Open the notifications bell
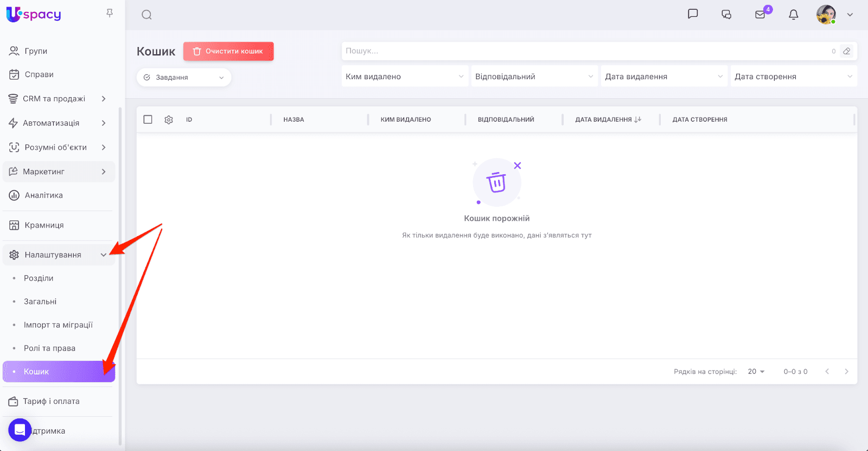The width and height of the screenshot is (868, 451). point(794,15)
